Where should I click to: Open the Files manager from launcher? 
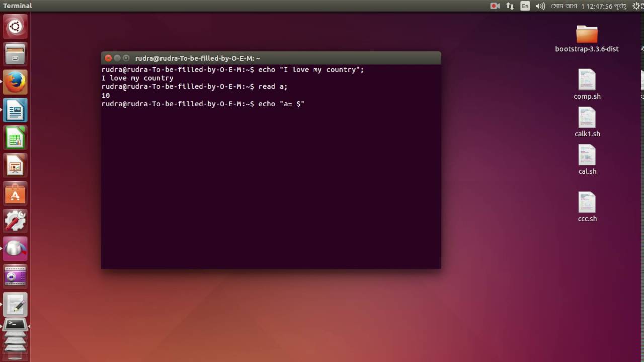point(15,54)
